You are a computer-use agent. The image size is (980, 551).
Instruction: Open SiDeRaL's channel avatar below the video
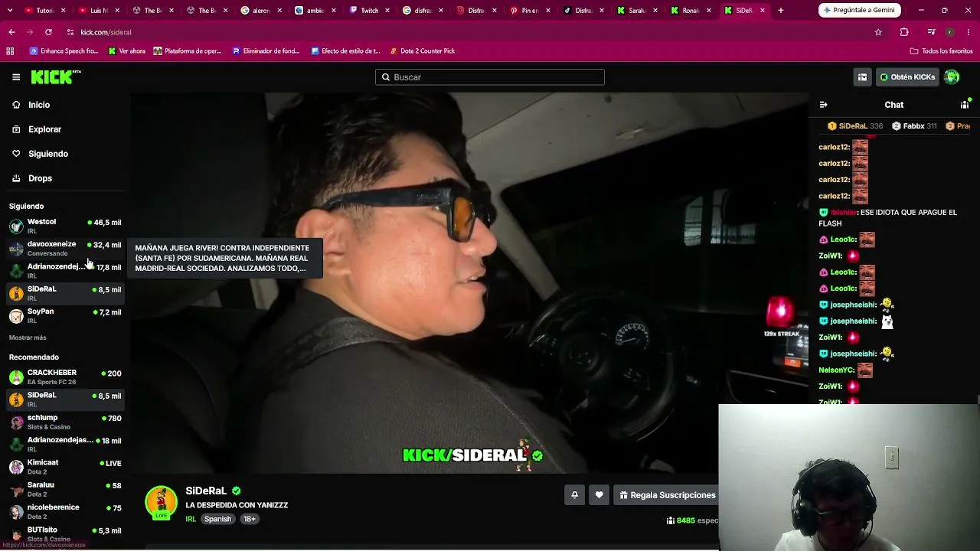pyautogui.click(x=162, y=502)
